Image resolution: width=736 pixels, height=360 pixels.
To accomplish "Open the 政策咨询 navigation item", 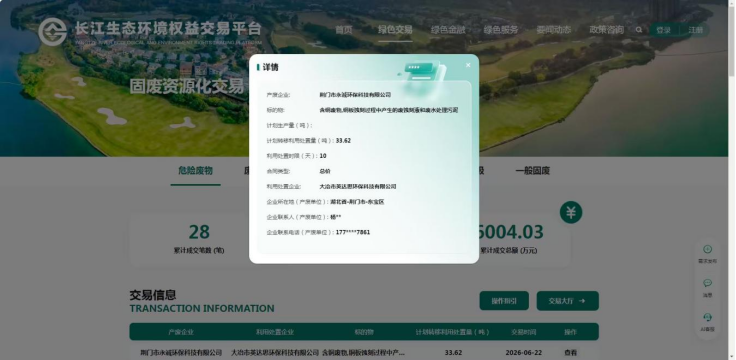I will (x=606, y=30).
